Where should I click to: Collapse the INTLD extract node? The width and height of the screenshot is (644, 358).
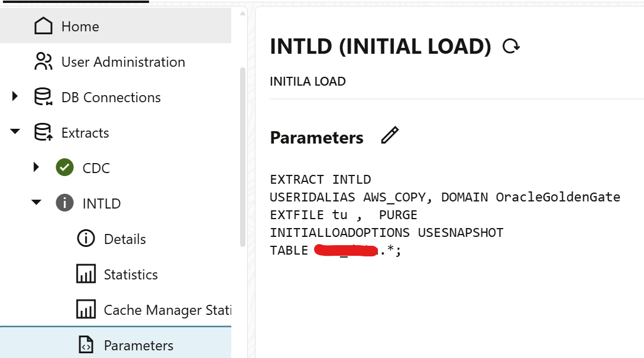36,202
